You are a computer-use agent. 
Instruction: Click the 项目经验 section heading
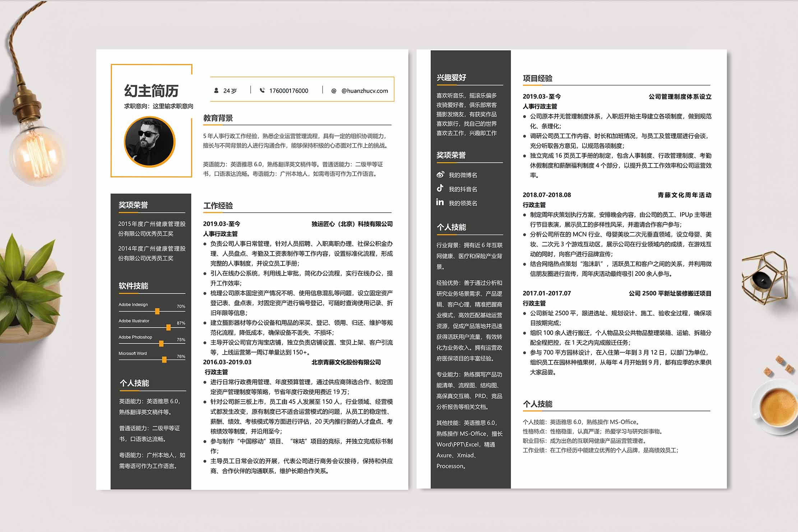click(x=538, y=78)
